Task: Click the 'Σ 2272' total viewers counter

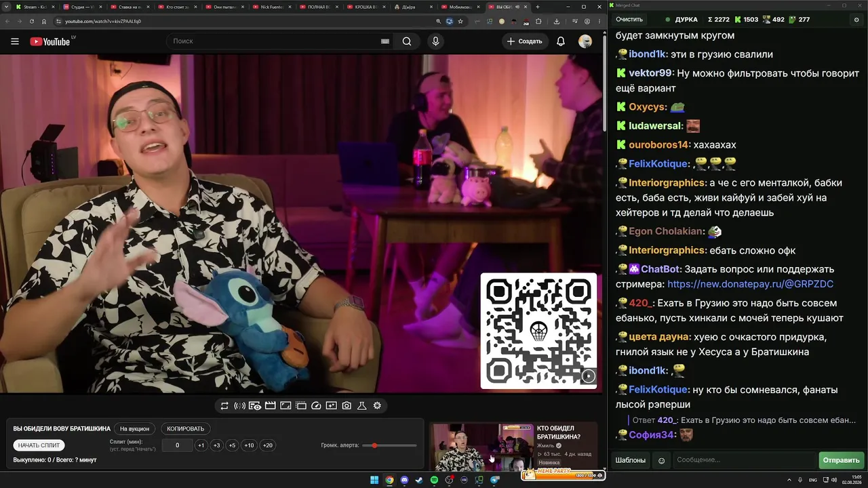Action: tap(718, 20)
